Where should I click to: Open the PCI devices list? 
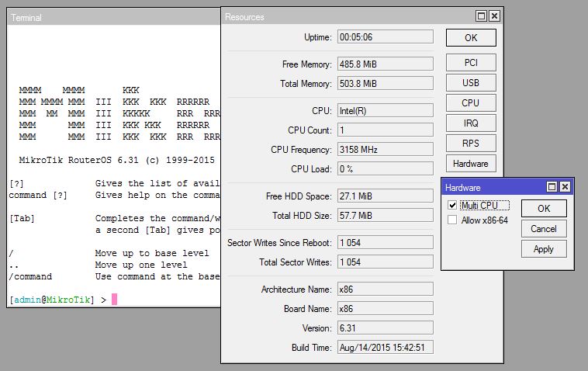pos(471,63)
